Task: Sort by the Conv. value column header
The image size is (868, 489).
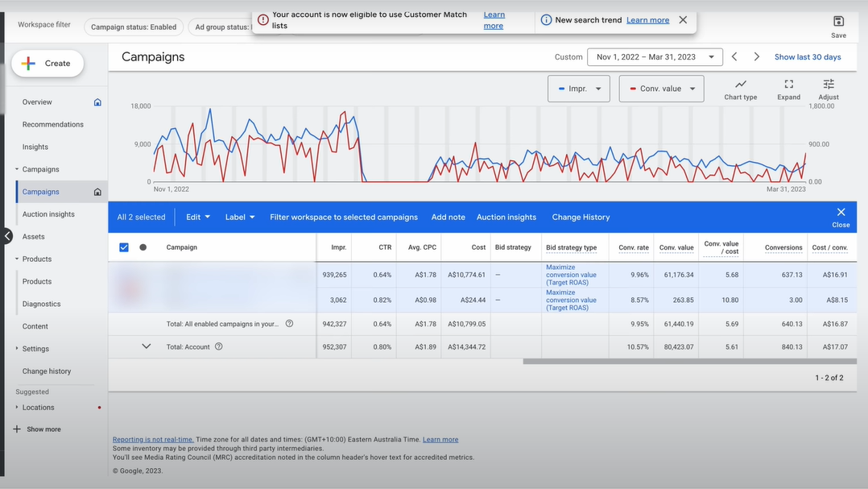Action: tap(676, 247)
